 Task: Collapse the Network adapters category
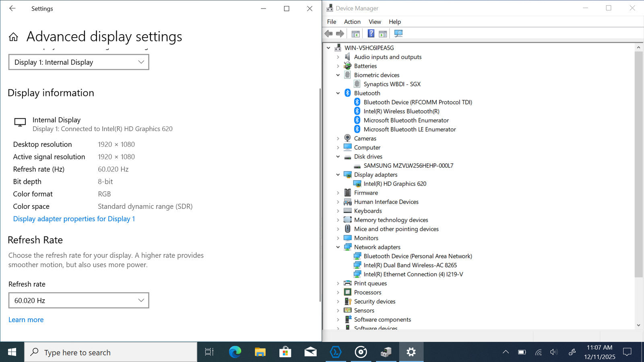coord(338,247)
